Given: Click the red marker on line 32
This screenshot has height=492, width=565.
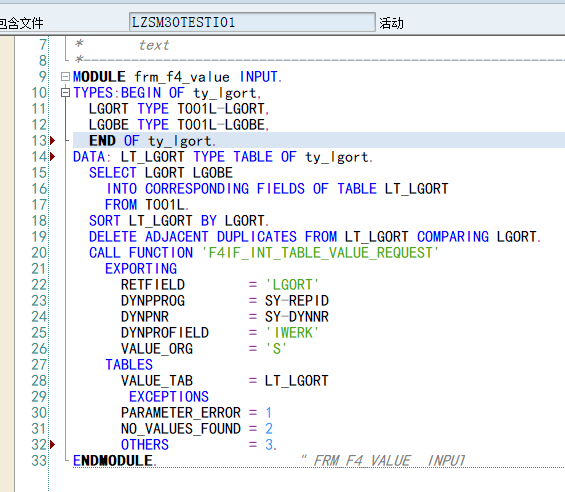Looking at the screenshot, I should point(53,444).
